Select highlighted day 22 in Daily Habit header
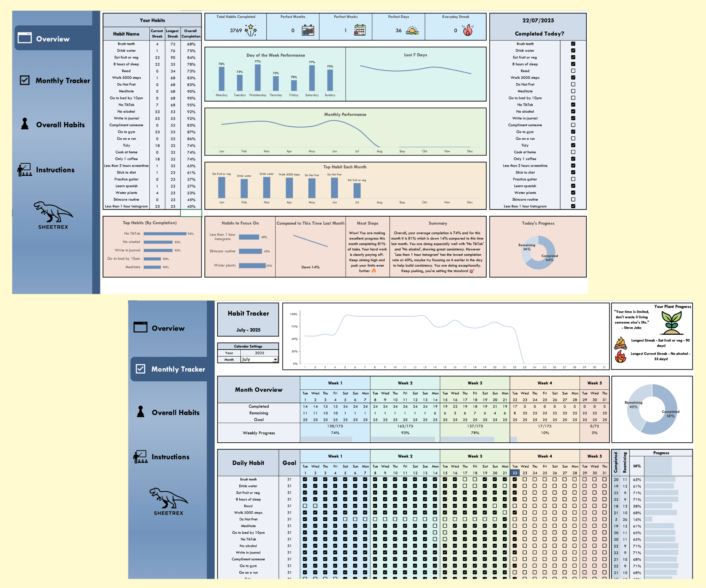 pyautogui.click(x=515, y=473)
